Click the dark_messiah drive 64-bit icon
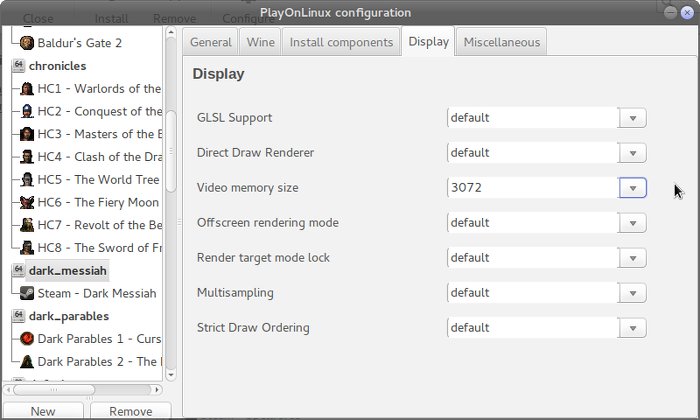Screen dimensions: 700x420 [x=18, y=270]
